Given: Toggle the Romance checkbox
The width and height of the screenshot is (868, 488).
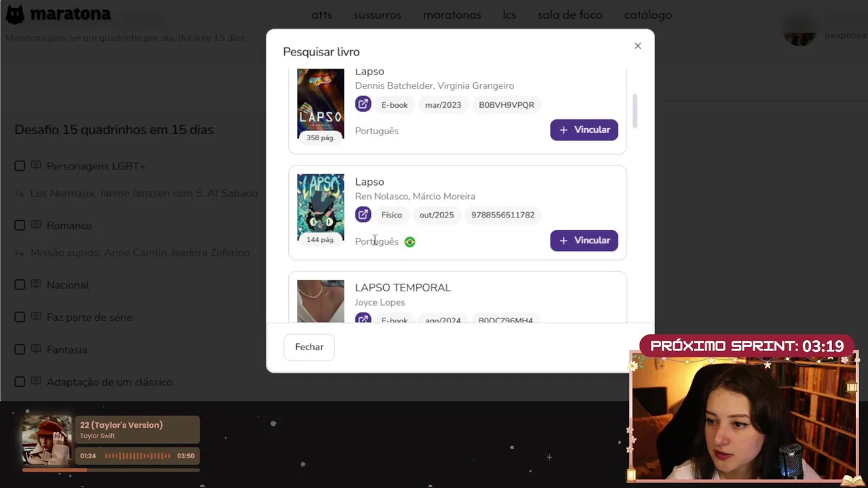Looking at the screenshot, I should (x=20, y=225).
